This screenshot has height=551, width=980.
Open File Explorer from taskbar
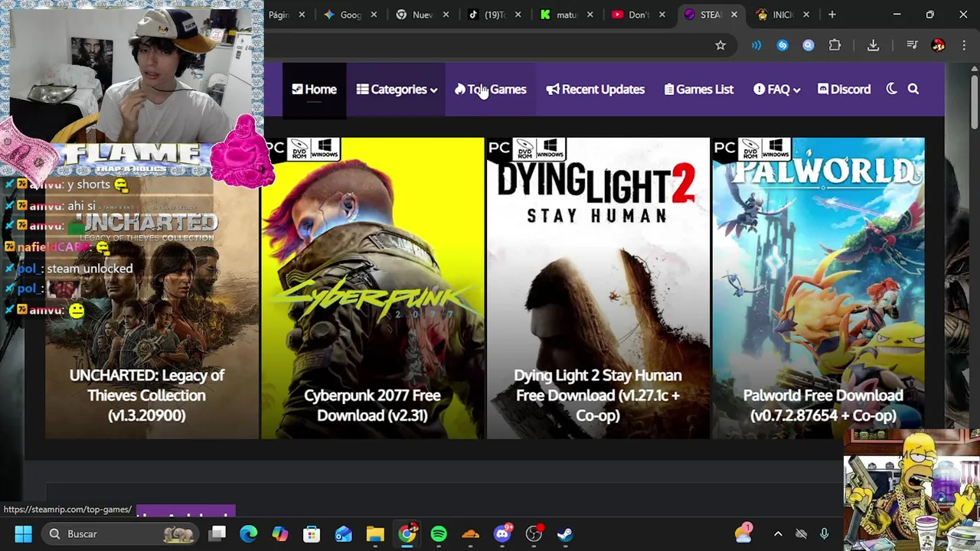pyautogui.click(x=375, y=533)
